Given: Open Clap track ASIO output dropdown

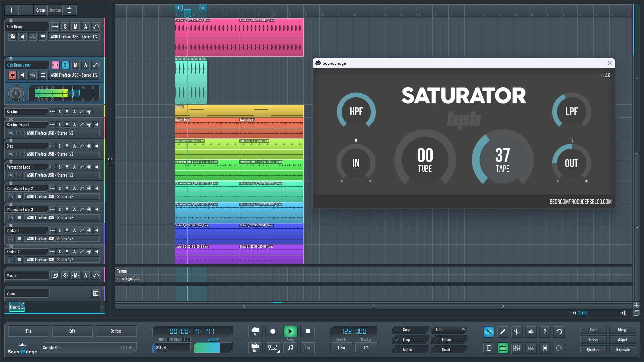Looking at the screenshot, I should pyautogui.click(x=62, y=154).
